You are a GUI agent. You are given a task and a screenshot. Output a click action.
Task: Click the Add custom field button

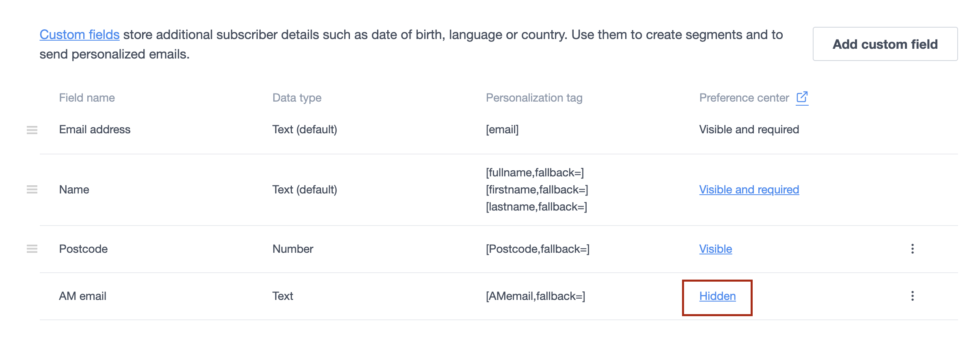tap(885, 44)
